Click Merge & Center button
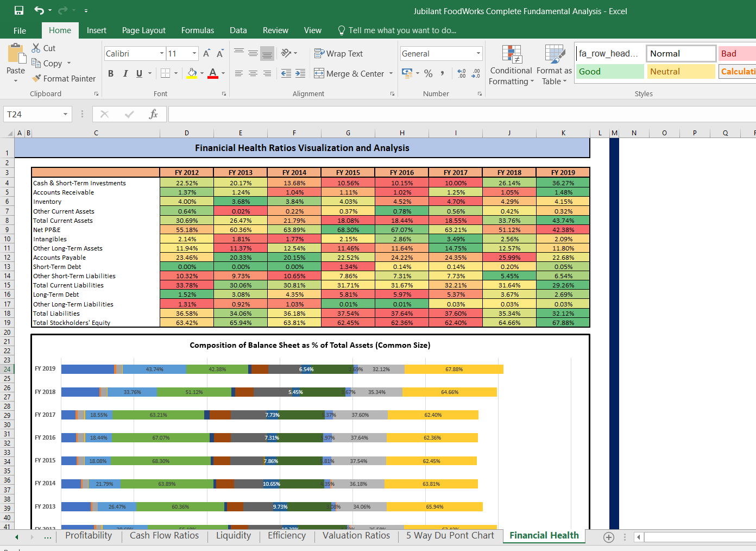Screen dimensions: 756x551 pyautogui.click(x=349, y=73)
